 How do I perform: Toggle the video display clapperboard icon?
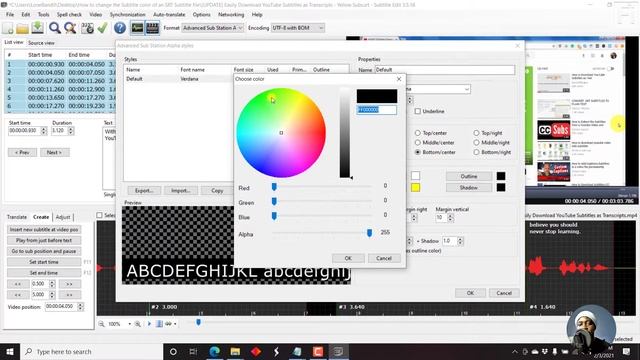pos(152,28)
